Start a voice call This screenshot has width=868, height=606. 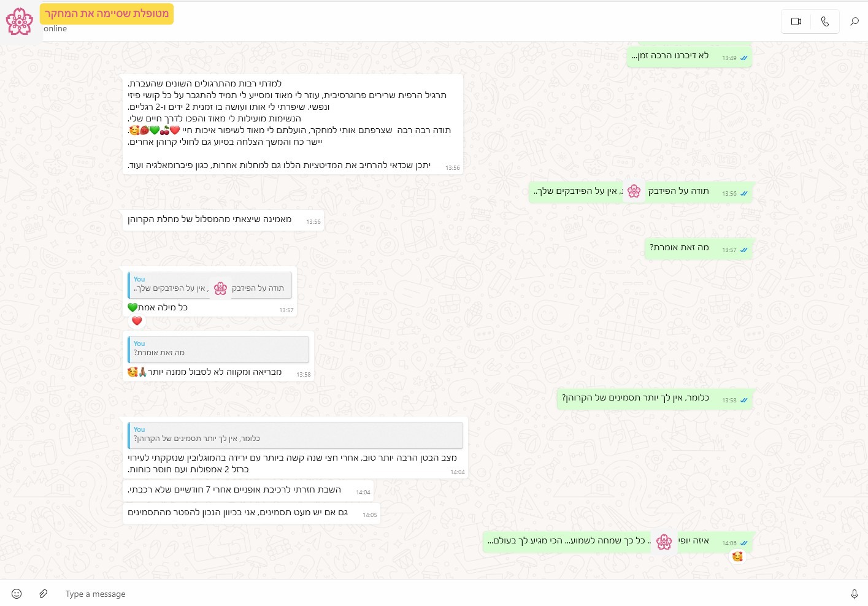click(825, 21)
